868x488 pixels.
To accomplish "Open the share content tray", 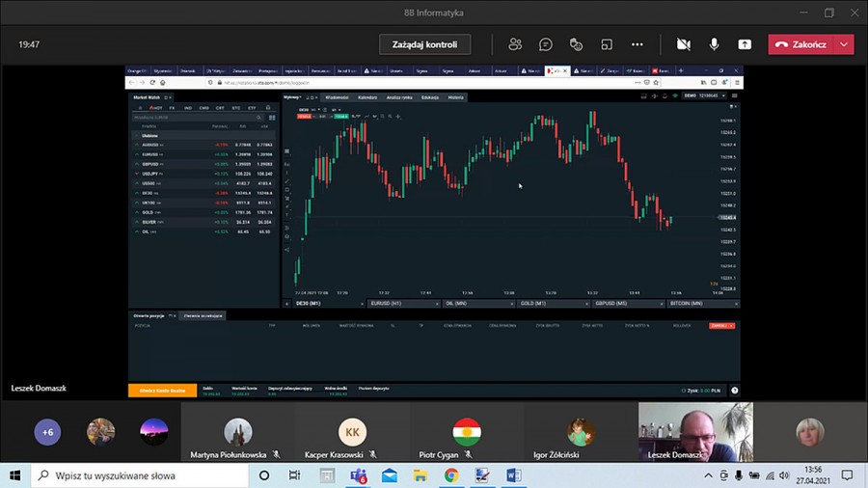I will coord(745,44).
